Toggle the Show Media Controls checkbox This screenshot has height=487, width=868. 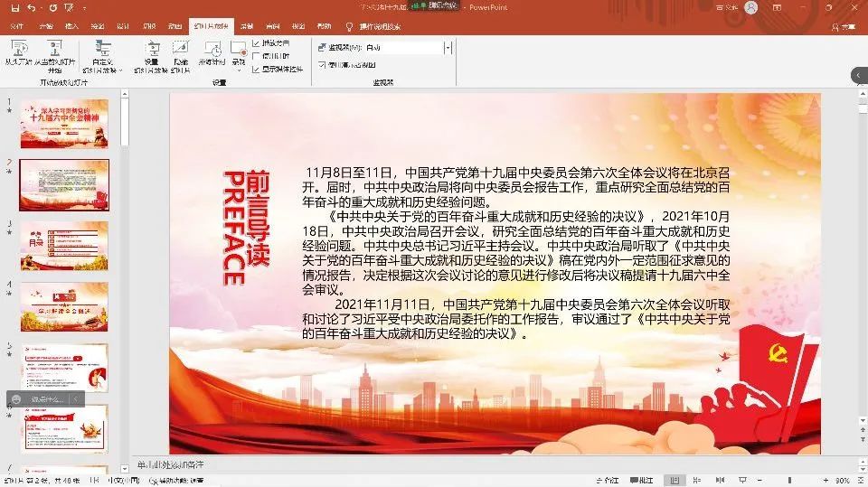pyautogui.click(x=256, y=68)
